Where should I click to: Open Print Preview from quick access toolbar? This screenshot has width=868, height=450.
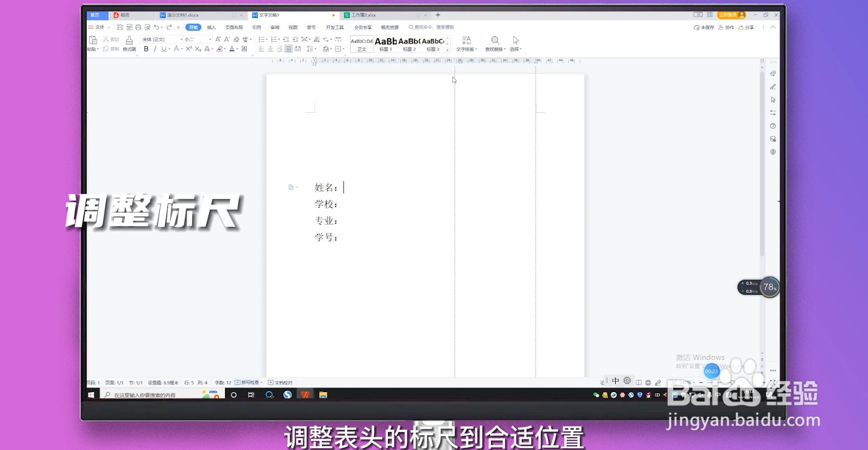point(148,27)
